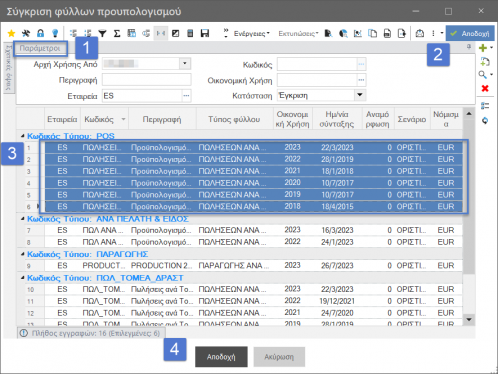Click the red X delete icon

(485, 88)
